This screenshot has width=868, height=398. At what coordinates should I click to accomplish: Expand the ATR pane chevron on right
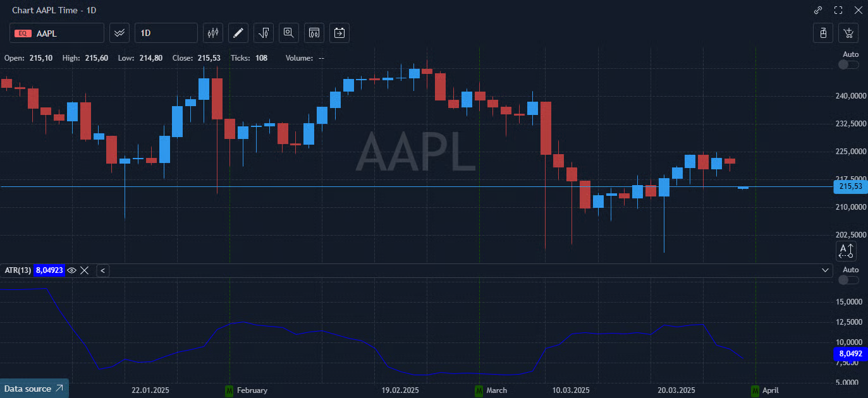click(826, 270)
